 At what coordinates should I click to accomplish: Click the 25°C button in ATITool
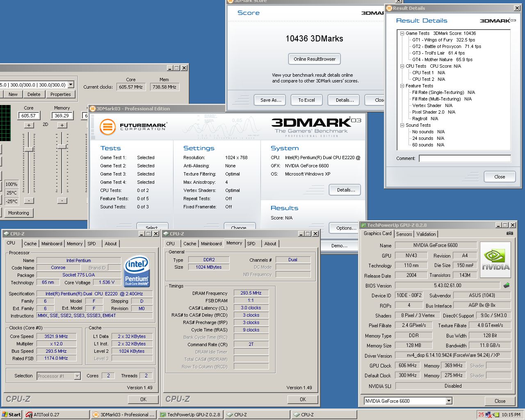[11, 193]
